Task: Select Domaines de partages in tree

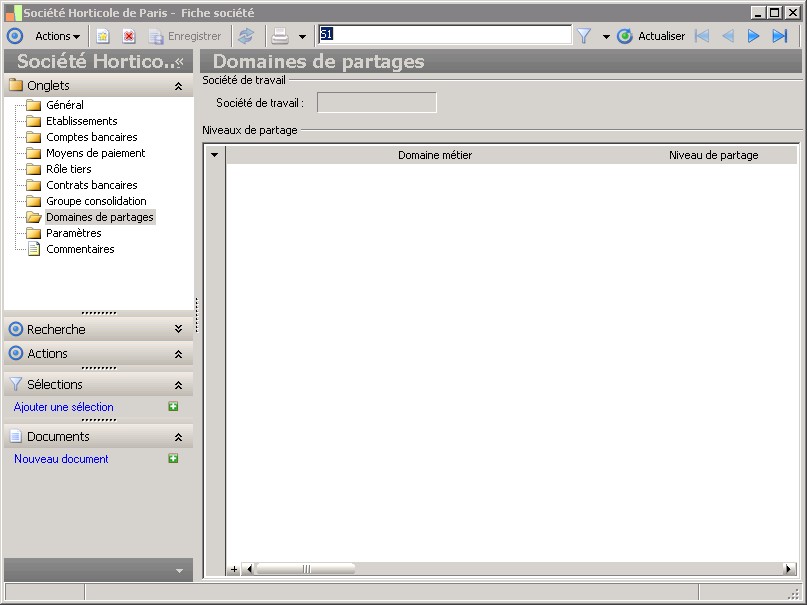Action: (x=100, y=217)
